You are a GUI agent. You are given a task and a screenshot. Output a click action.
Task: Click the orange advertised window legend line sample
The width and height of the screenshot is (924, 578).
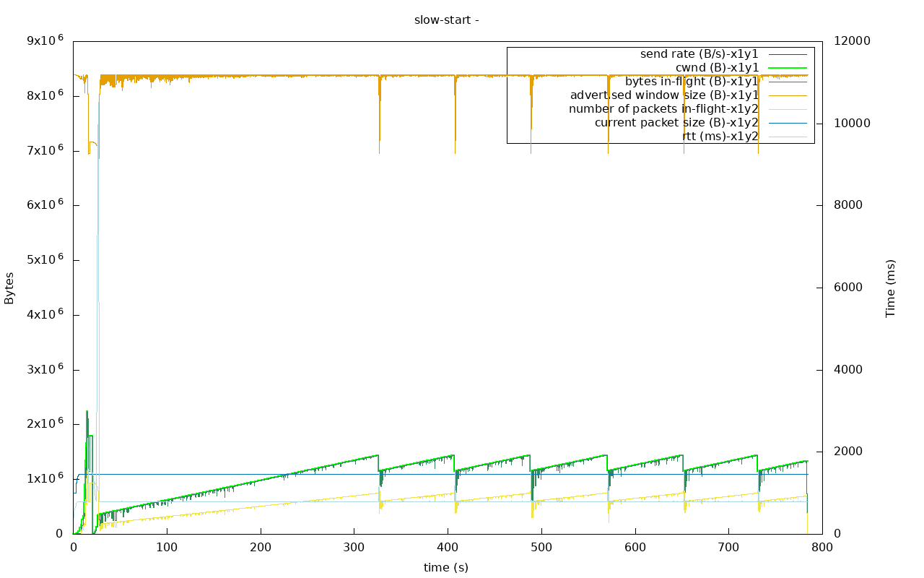coord(788,95)
